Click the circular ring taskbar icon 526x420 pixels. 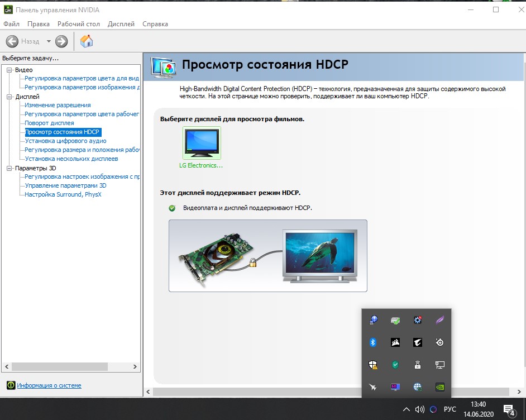point(433,409)
